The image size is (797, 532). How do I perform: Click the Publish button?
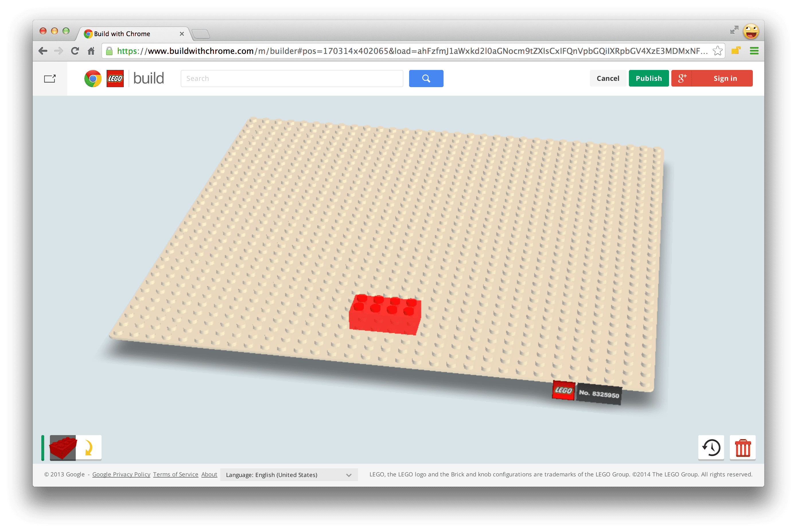coord(648,78)
